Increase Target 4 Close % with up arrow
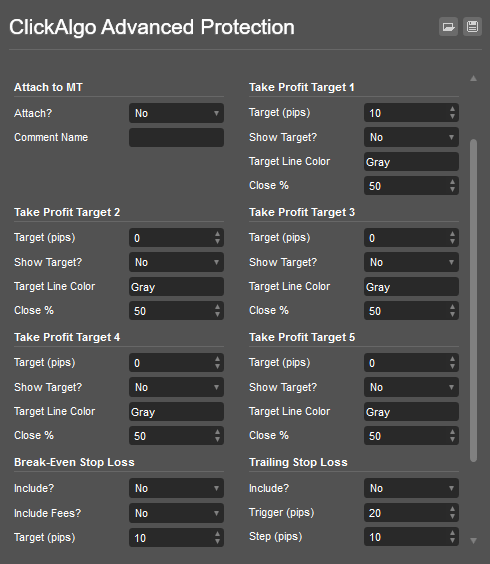490x564 pixels. [217, 432]
